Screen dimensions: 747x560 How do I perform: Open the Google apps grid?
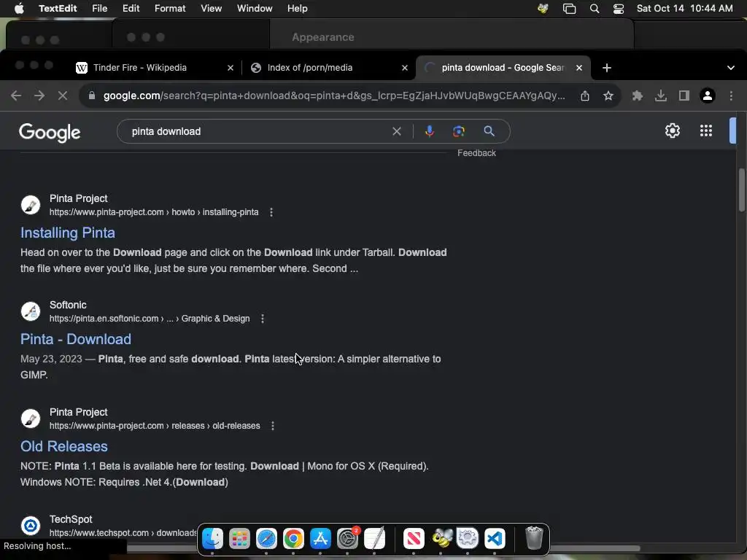[706, 131]
